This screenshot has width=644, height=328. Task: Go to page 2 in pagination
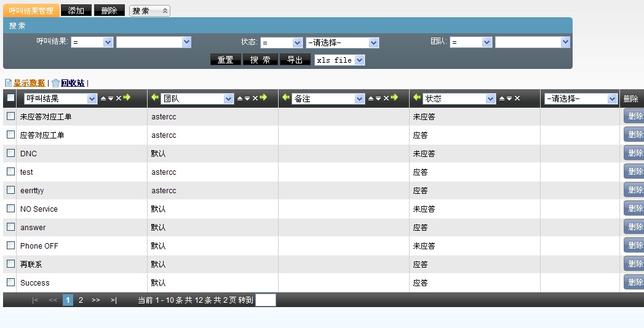(81, 300)
